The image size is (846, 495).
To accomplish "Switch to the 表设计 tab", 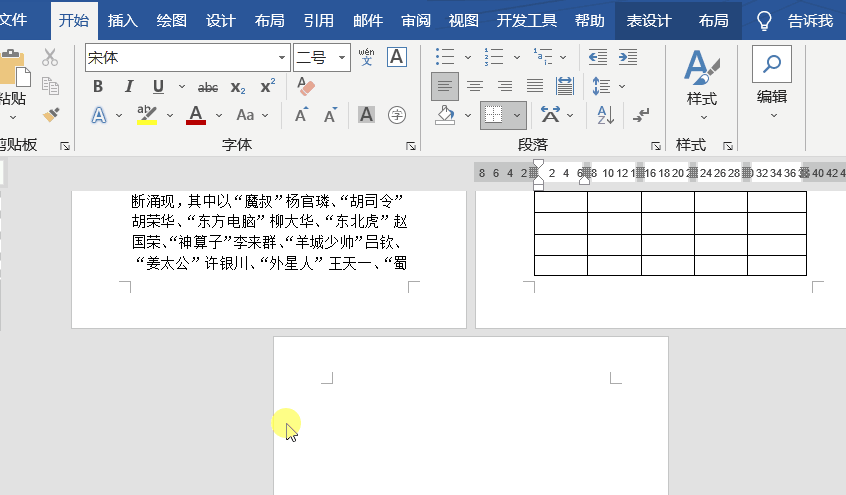I will (649, 21).
